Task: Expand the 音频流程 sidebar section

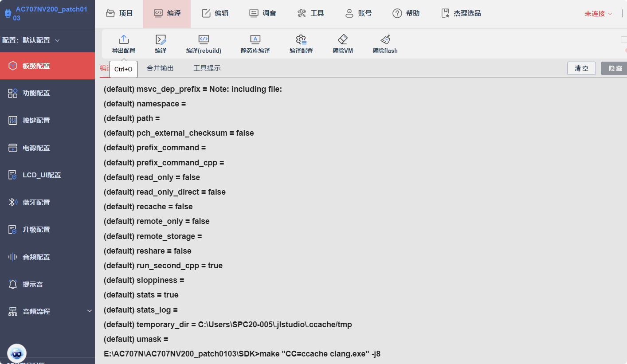Action: 47,312
